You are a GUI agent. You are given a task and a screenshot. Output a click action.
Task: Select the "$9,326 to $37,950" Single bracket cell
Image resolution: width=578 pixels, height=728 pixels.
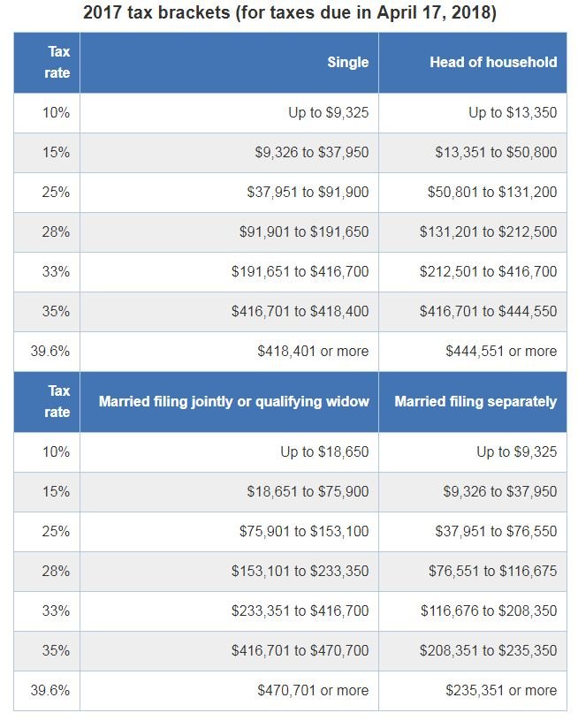pos(312,152)
